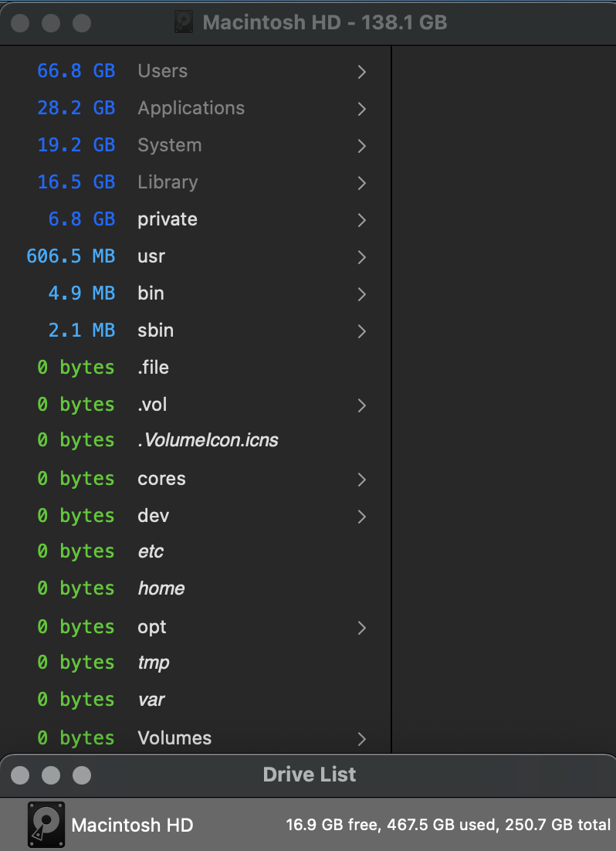This screenshot has height=851, width=616.
Task: Expand the System folder chevron
Action: [361, 146]
